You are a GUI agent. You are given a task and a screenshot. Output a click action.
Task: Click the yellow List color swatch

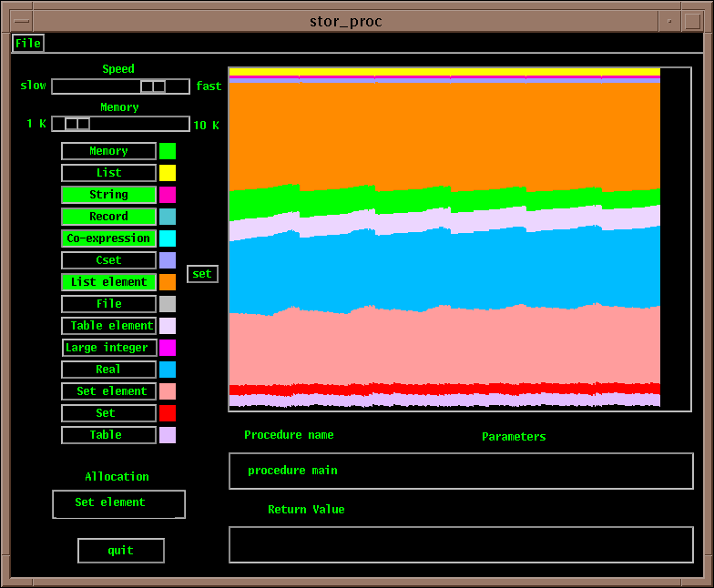(168, 173)
